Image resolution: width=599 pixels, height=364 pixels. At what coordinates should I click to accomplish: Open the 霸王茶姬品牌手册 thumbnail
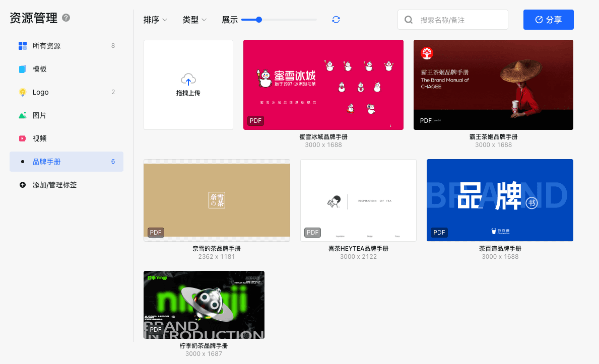[493, 85]
